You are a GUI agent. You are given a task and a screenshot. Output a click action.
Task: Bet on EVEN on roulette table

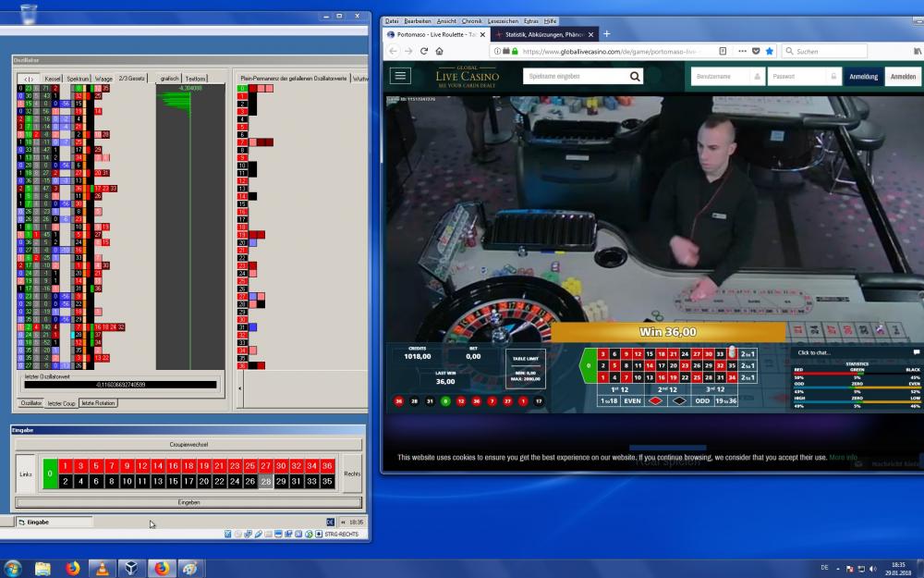tap(632, 401)
